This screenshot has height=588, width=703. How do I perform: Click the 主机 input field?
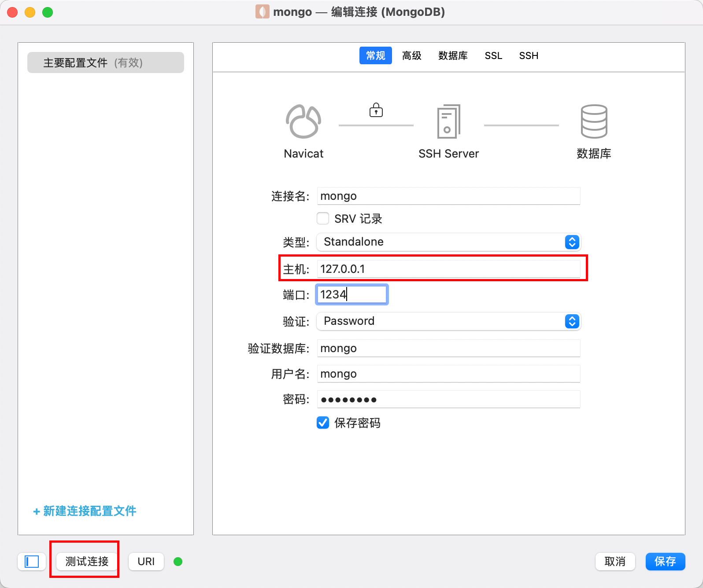tap(448, 269)
